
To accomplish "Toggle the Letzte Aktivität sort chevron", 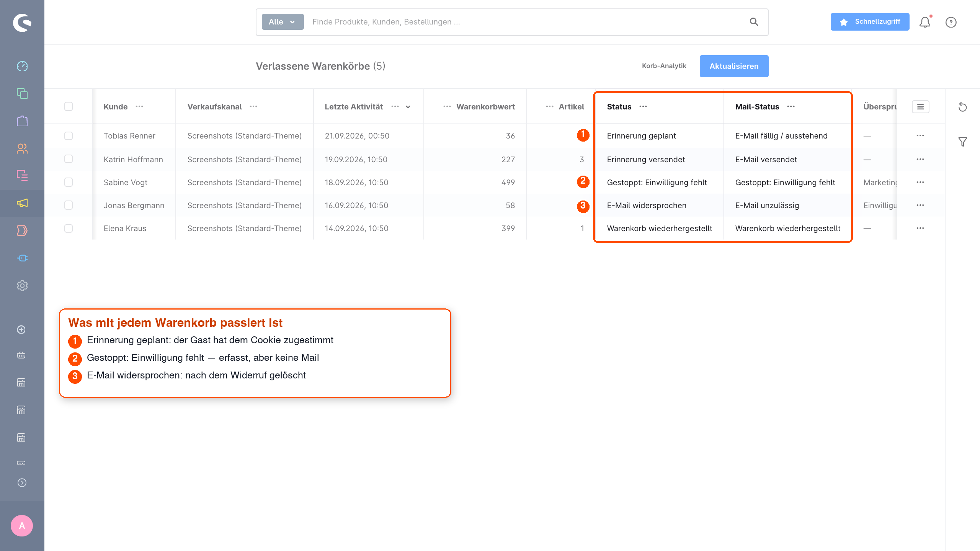I will pos(408,107).
